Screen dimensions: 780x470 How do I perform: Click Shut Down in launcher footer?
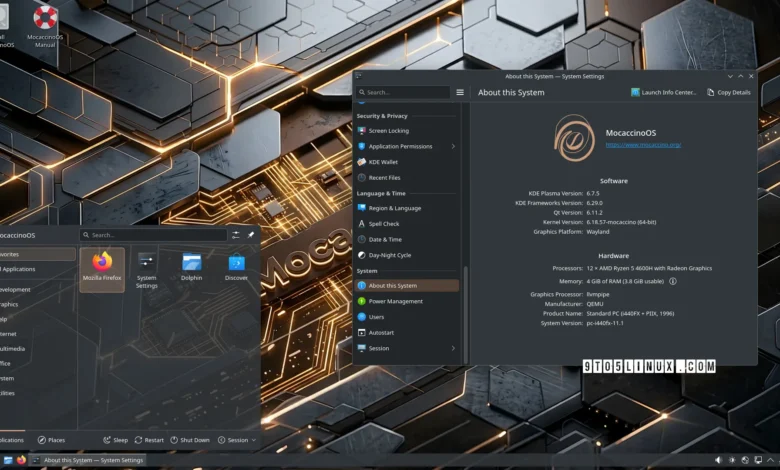click(x=190, y=440)
